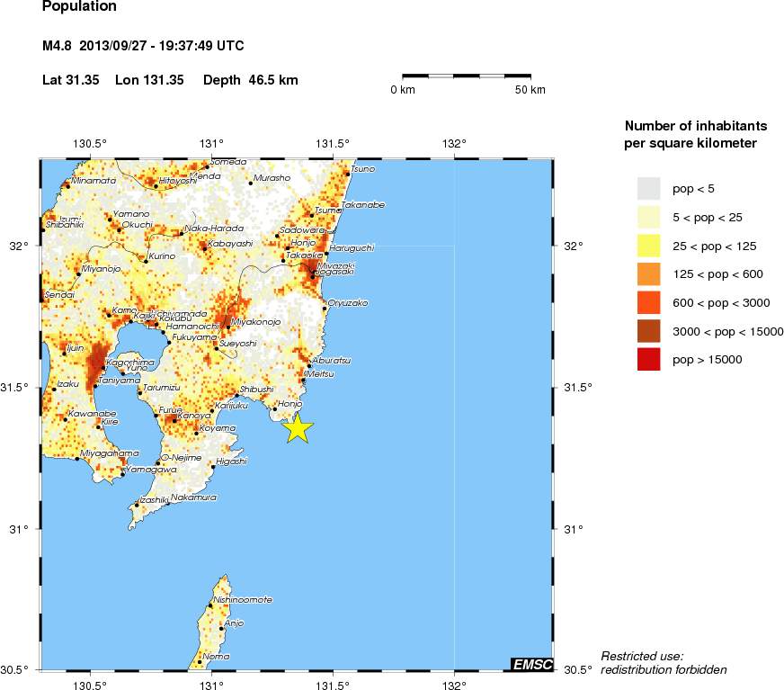Click the 'Murasho' city label
Image resolution: width=784 pixels, height=690 pixels.
click(272, 178)
